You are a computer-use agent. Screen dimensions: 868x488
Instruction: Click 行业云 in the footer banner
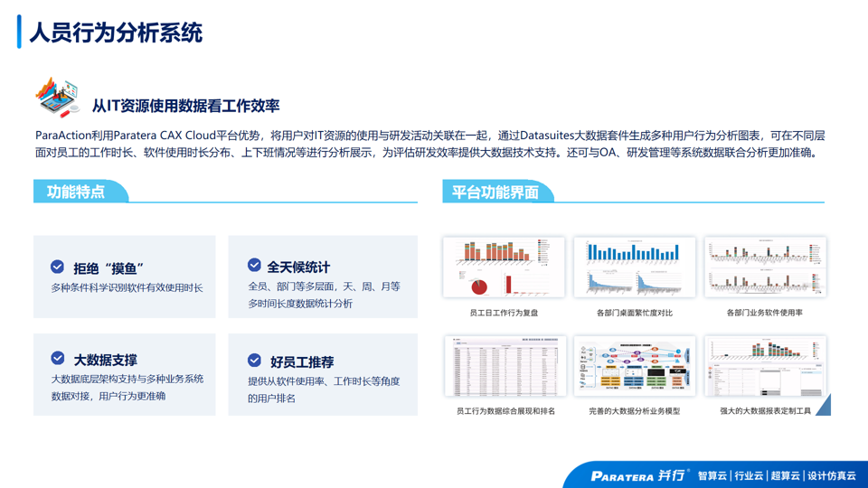[749, 476]
